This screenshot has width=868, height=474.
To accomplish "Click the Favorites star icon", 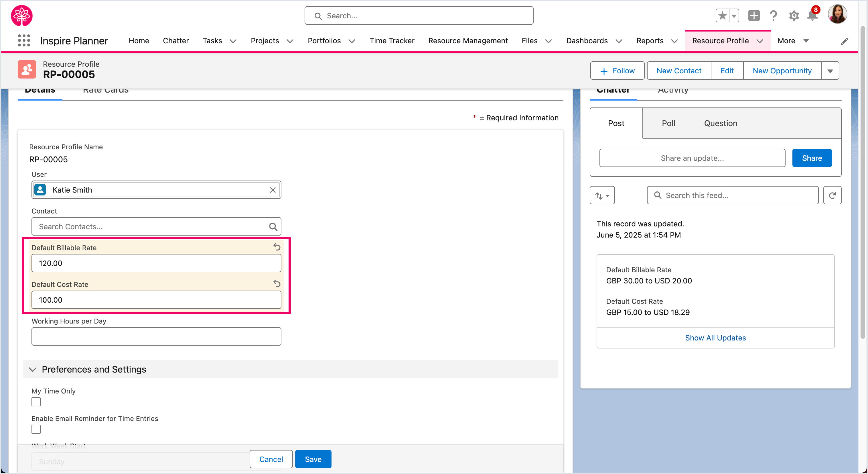I will (723, 15).
